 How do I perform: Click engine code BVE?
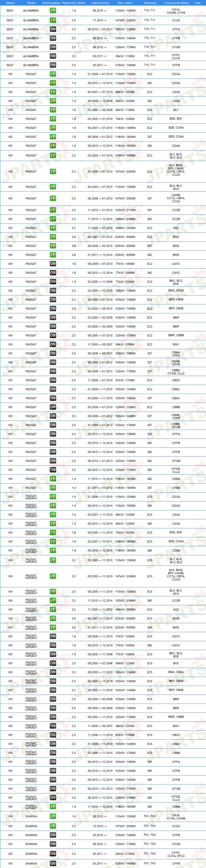(176, 663)
